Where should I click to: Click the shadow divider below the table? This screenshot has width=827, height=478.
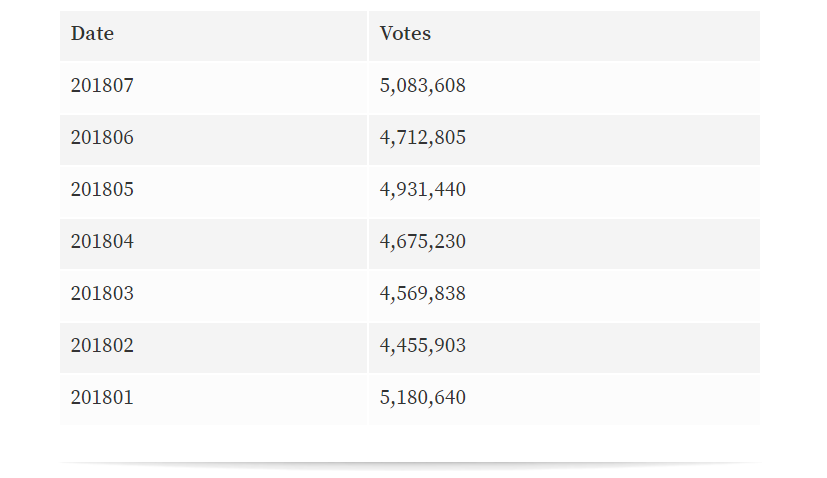pyautogui.click(x=410, y=464)
